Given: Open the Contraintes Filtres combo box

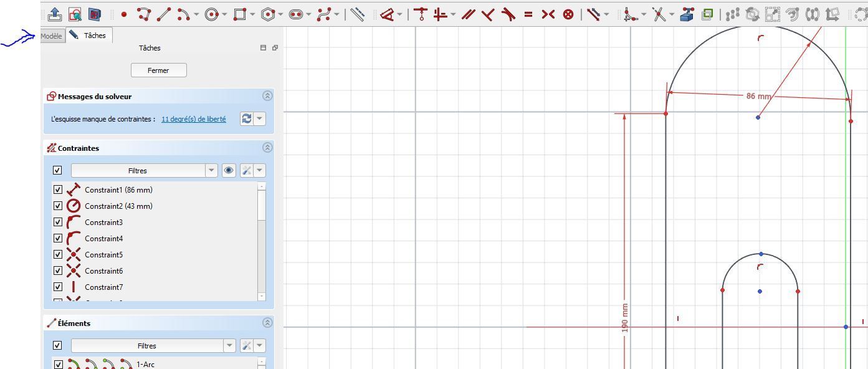Looking at the screenshot, I should tap(144, 170).
